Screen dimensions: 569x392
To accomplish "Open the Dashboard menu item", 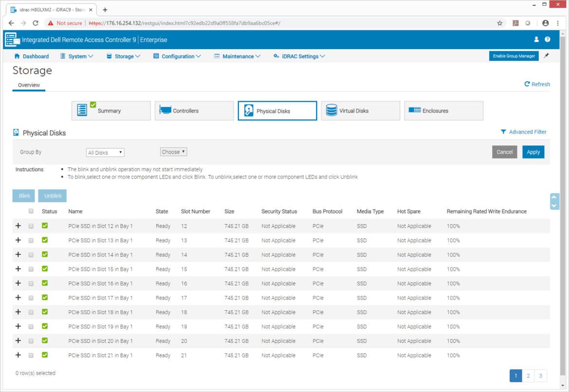I will click(32, 56).
